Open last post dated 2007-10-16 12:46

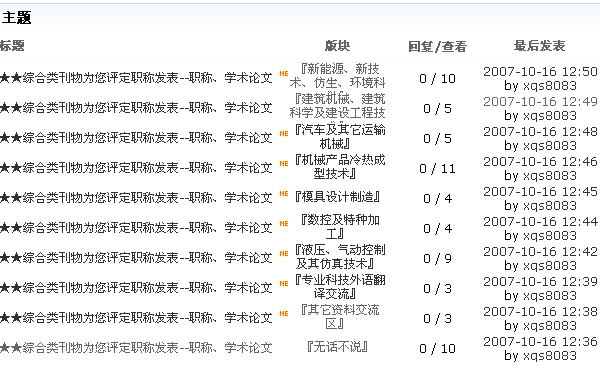(x=540, y=161)
